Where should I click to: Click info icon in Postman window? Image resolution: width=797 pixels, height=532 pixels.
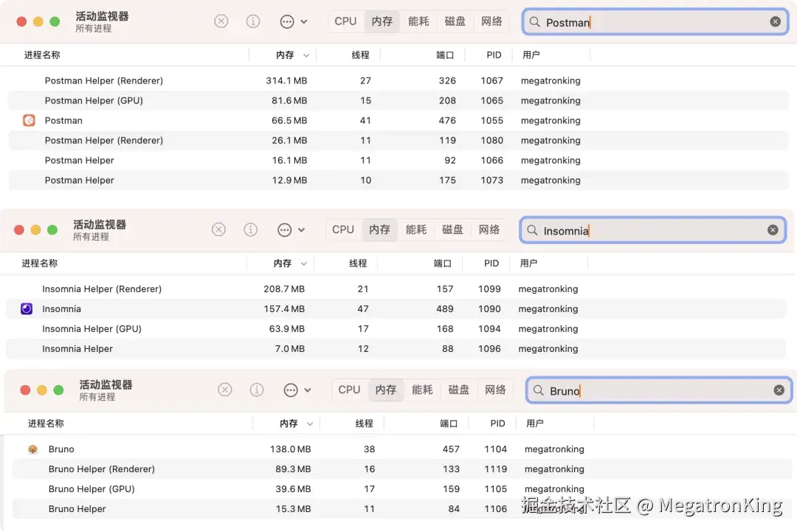click(x=253, y=21)
